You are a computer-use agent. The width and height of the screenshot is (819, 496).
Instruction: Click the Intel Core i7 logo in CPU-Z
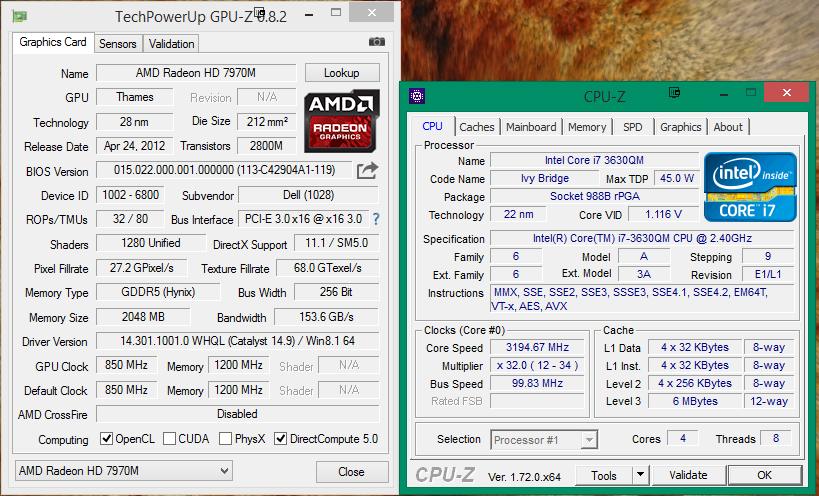pos(750,187)
